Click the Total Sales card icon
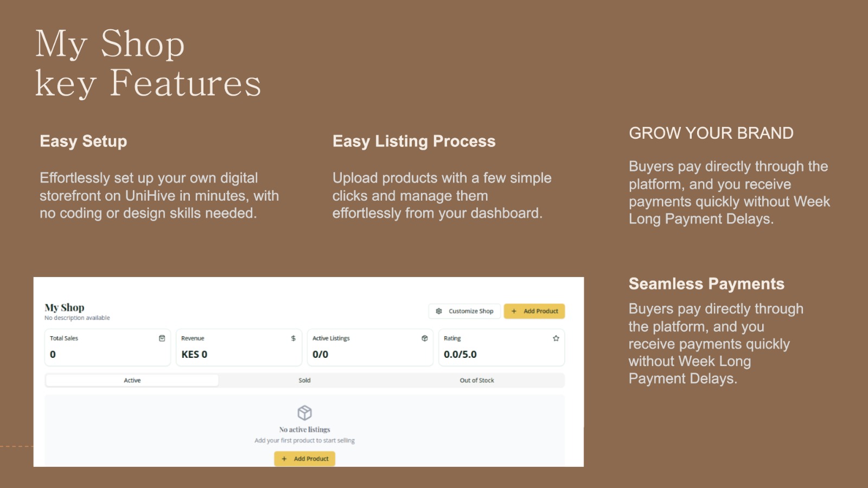 coord(162,338)
